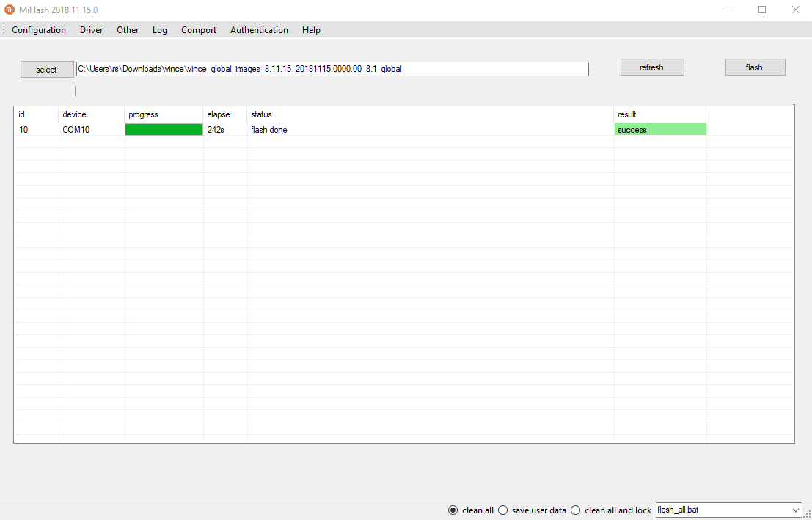The image size is (812, 520).
Task: Open the Help menu
Action: 311,30
